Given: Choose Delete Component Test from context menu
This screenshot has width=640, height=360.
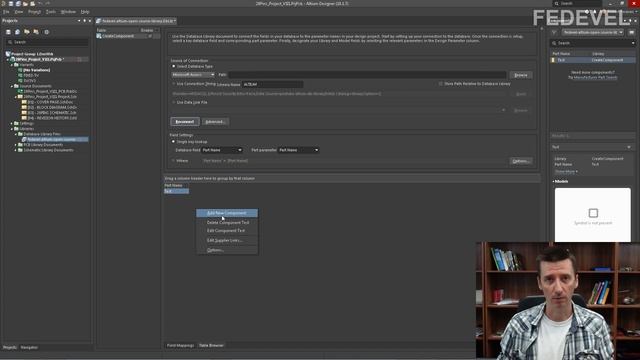Looking at the screenshot, I should [228, 223].
